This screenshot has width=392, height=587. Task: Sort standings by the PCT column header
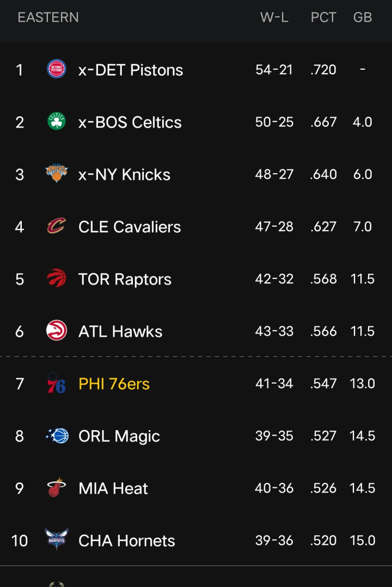323,17
